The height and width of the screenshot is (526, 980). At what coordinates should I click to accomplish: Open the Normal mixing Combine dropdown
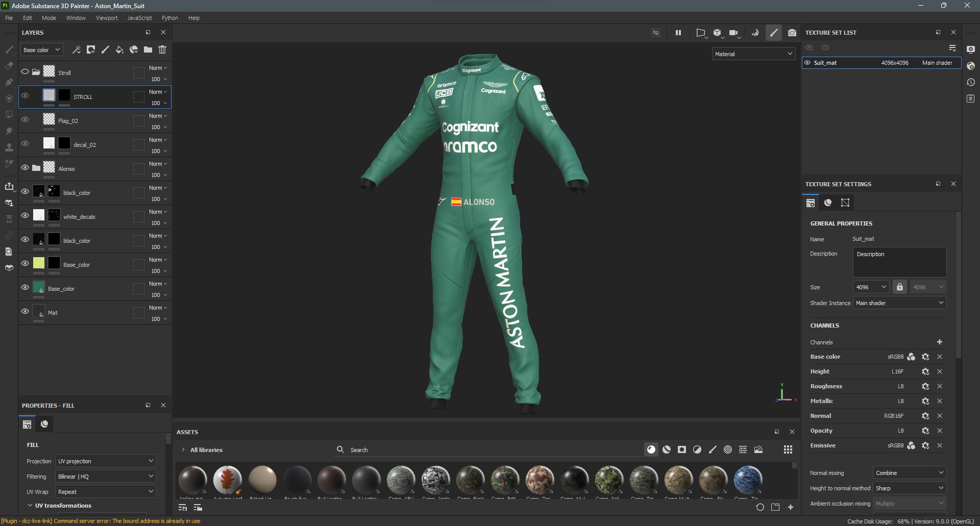click(x=910, y=472)
